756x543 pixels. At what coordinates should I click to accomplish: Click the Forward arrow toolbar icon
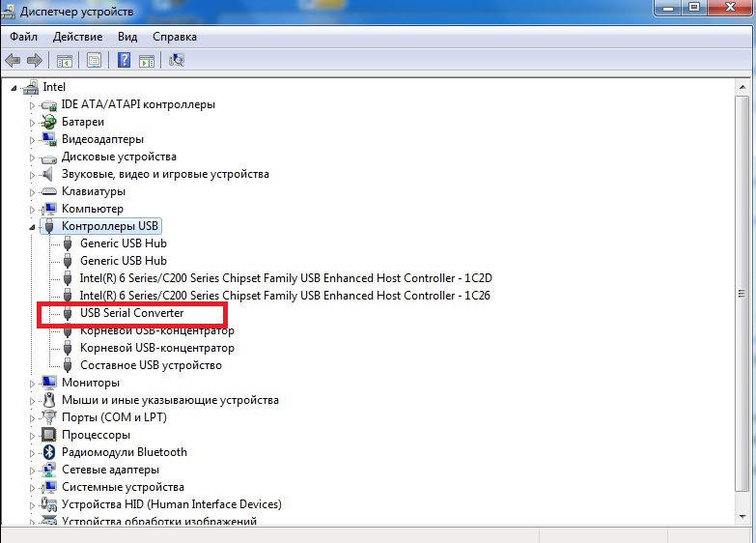(35, 60)
